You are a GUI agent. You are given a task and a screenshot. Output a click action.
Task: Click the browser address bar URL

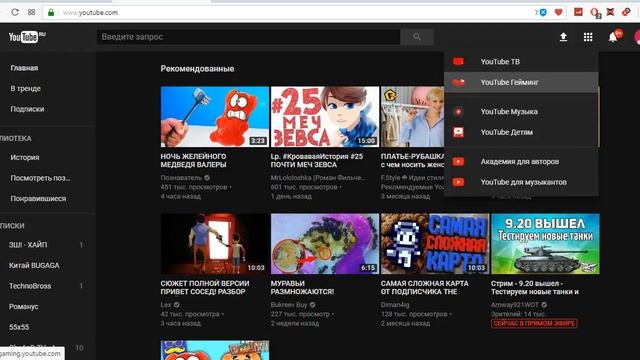pos(90,13)
